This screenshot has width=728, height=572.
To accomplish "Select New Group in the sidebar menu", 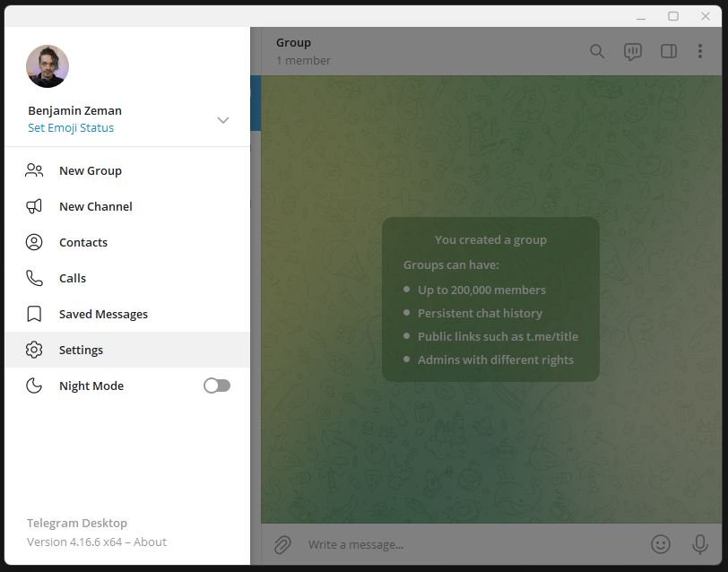I will 91,170.
